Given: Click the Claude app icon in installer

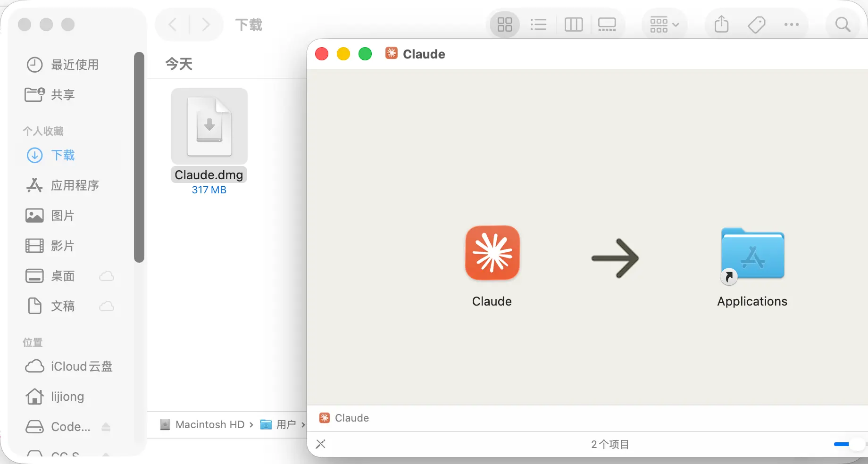Looking at the screenshot, I should [492, 253].
